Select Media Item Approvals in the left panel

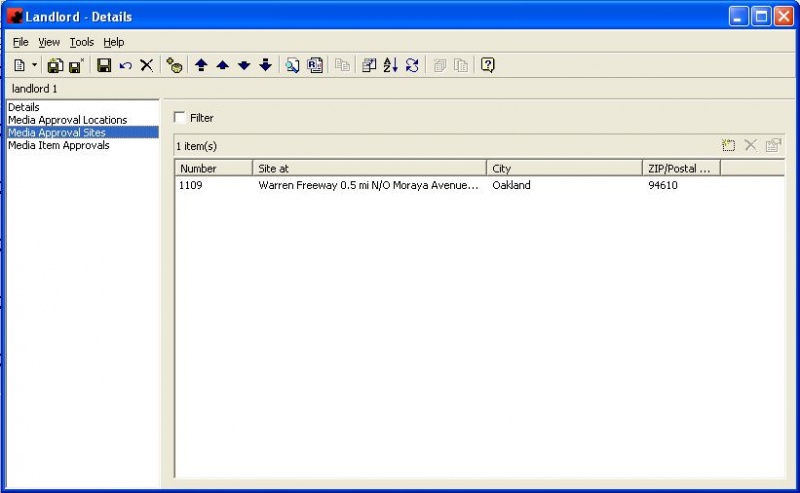[x=59, y=145]
